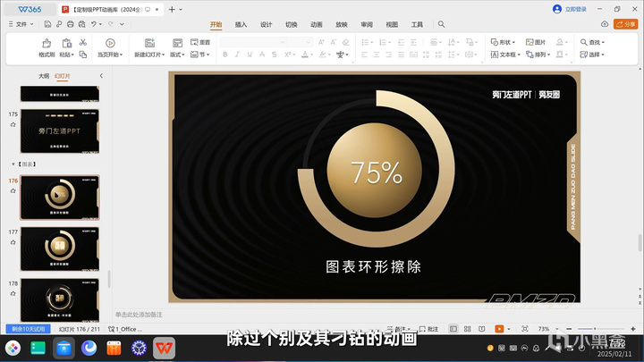Click the Reset (重置) slide button
The width and height of the screenshot is (644, 362).
coord(200,42)
